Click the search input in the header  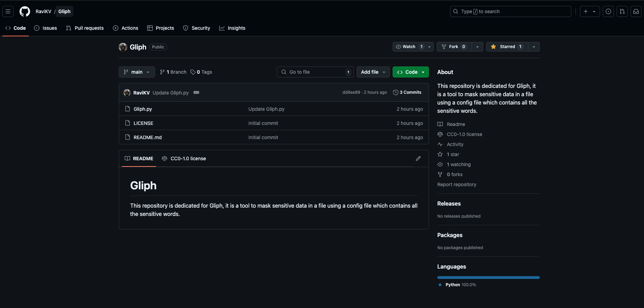510,11
